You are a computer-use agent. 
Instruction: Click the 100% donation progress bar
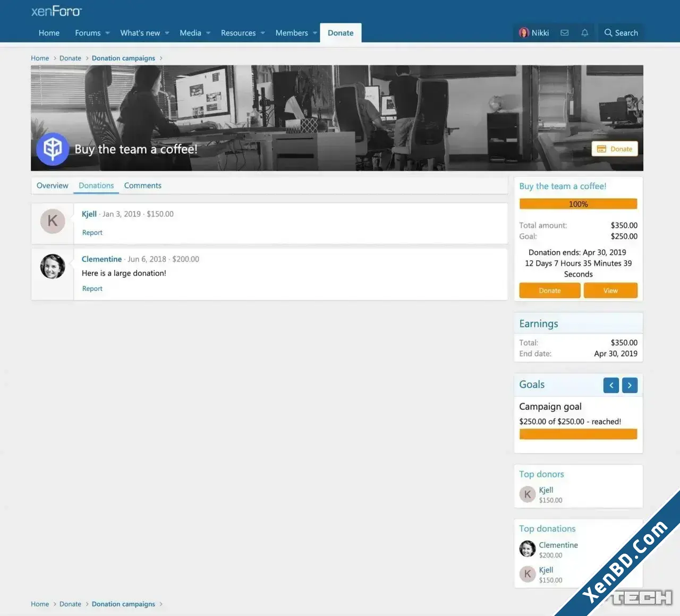(579, 204)
